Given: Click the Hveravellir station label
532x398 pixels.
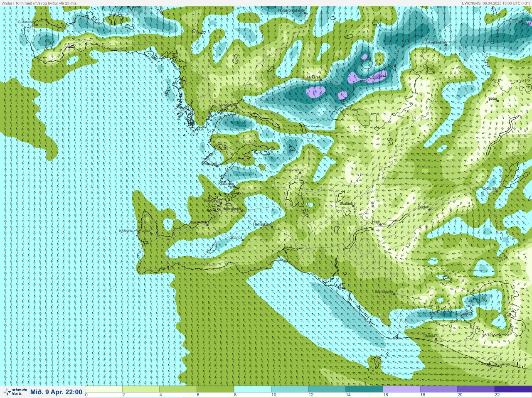Looking at the screenshot, I should click(x=437, y=42).
